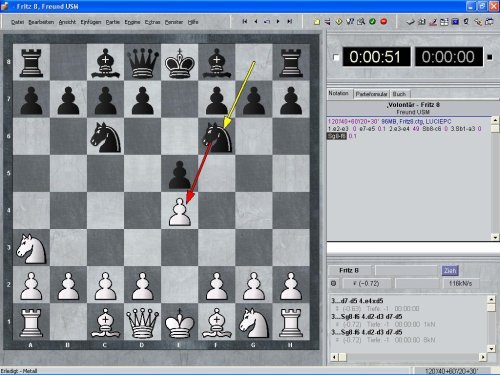
Task: Select the black knight on c6
Action: point(105,136)
